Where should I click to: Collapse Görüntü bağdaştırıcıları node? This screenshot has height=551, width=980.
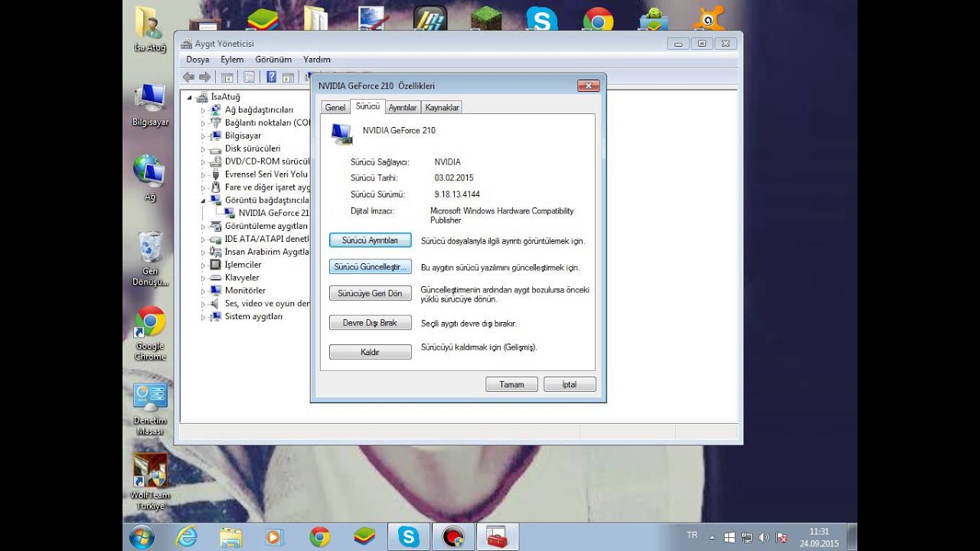(x=204, y=200)
